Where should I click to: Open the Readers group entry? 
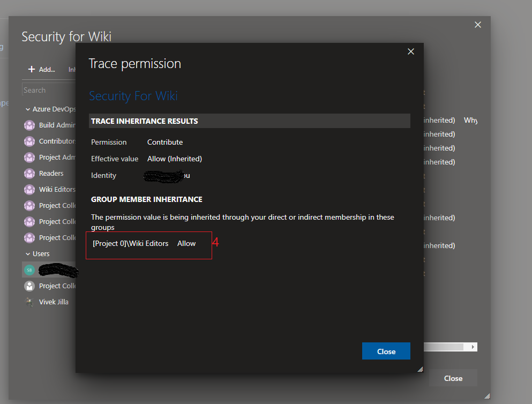51,174
